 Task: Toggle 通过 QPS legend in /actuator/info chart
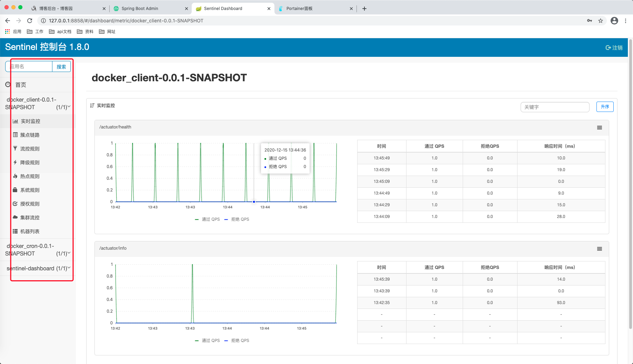click(x=207, y=341)
